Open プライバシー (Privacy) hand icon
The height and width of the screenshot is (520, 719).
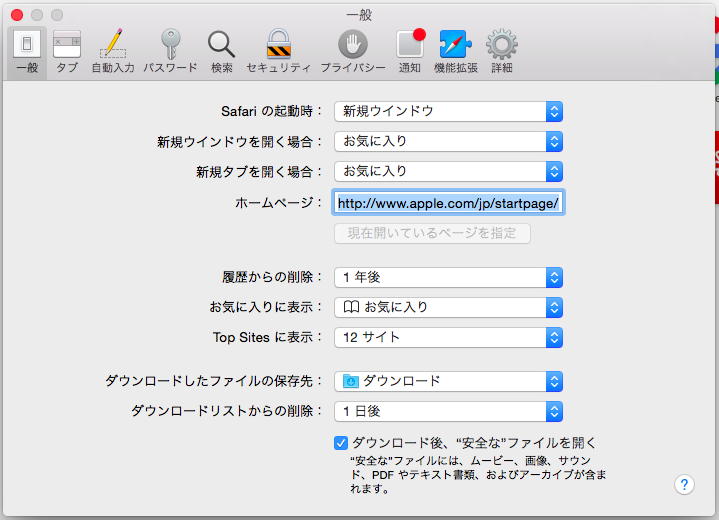tap(353, 52)
